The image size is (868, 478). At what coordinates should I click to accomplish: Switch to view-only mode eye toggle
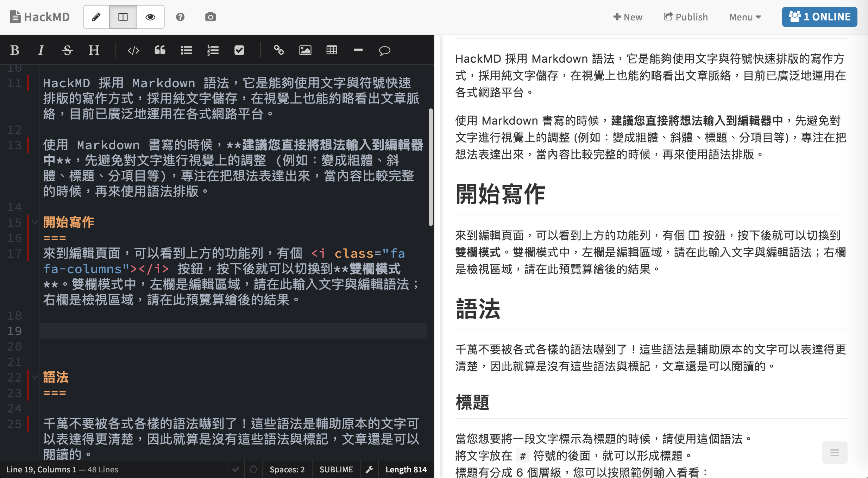150,17
